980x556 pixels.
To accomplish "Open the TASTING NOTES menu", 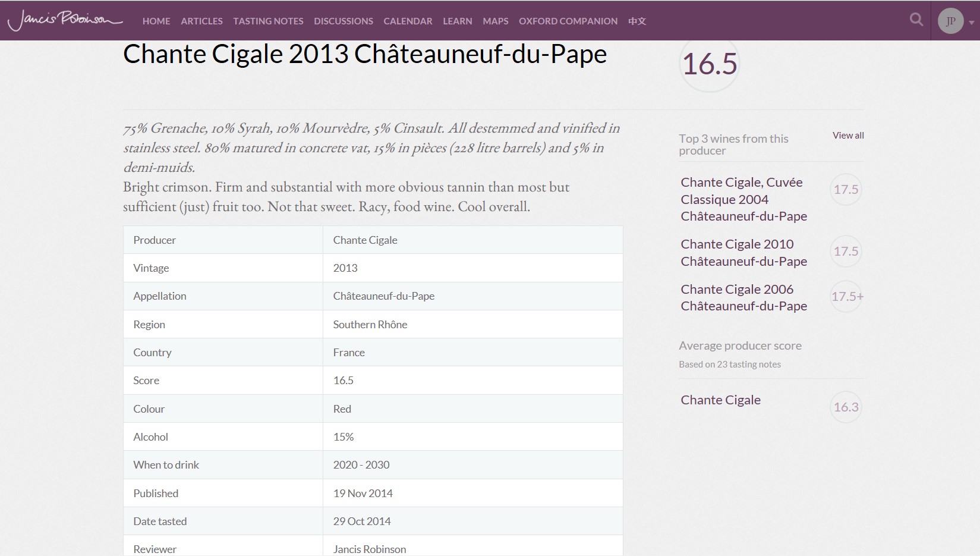I will 268,21.
